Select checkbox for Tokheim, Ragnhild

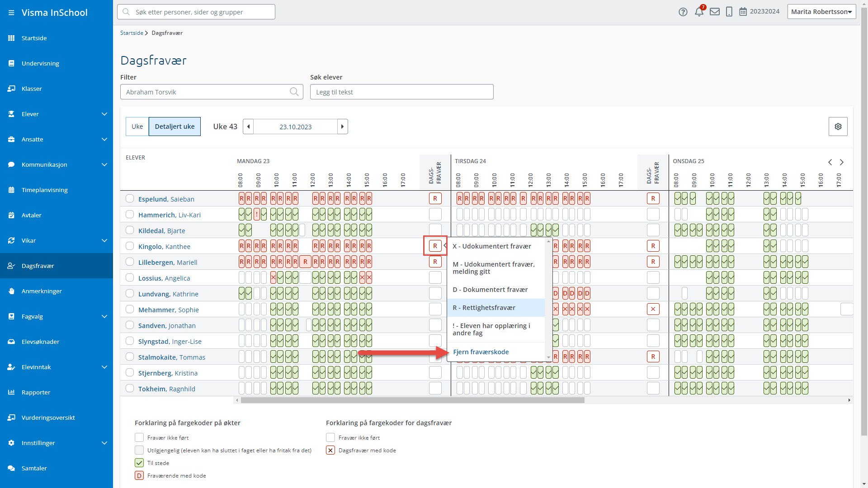(x=130, y=388)
